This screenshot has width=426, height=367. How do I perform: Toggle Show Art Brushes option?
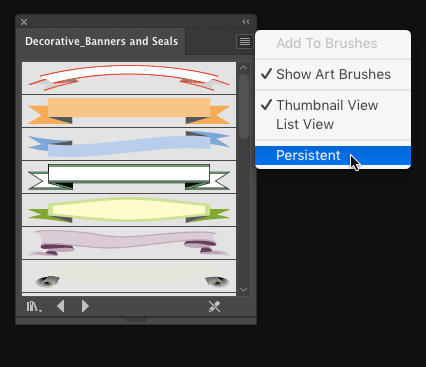(x=333, y=74)
